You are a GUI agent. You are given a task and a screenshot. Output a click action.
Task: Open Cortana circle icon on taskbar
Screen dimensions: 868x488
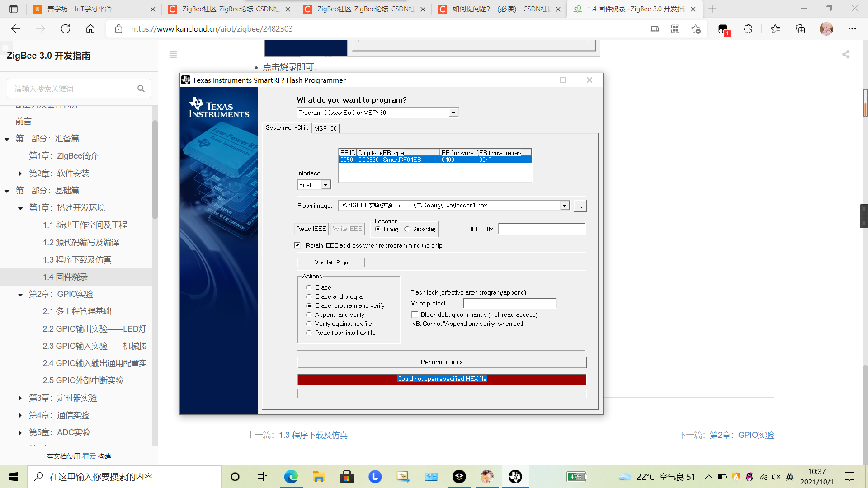(235, 477)
